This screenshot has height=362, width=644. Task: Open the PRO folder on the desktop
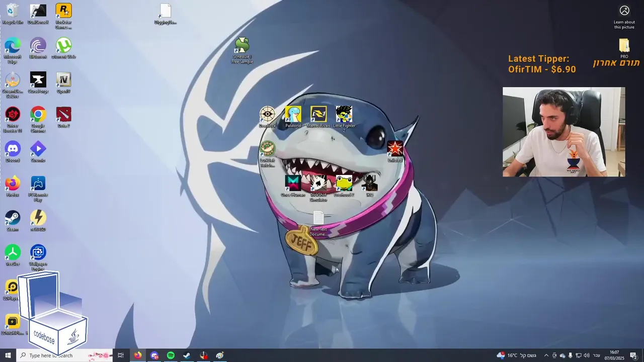[624, 49]
